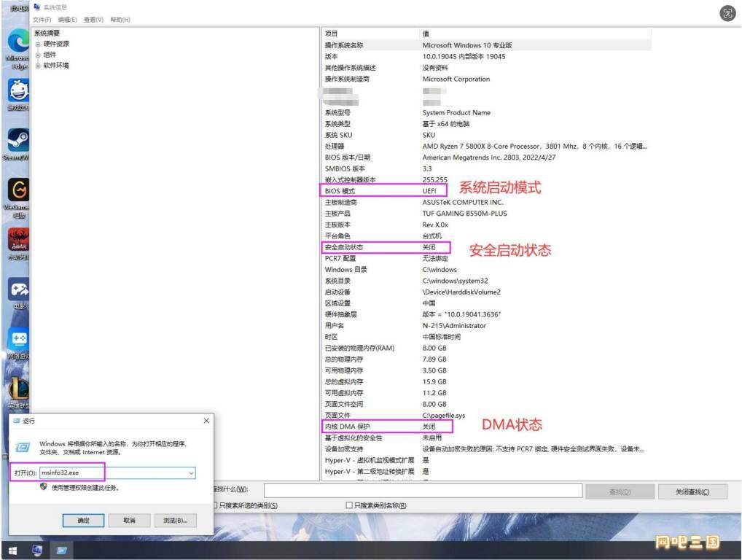Select the System Product Name value
This screenshot has width=742, height=560.
[x=456, y=113]
